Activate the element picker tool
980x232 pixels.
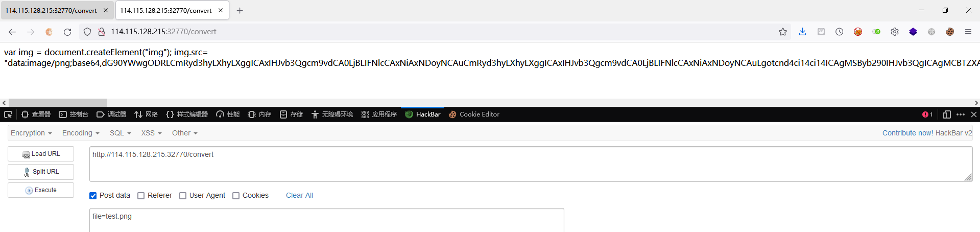[8, 114]
